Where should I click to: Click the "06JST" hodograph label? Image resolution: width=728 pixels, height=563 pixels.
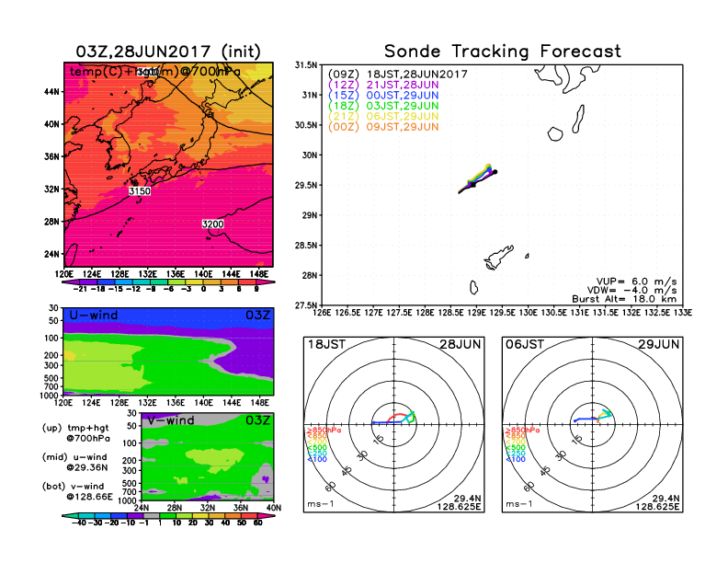tap(525, 344)
